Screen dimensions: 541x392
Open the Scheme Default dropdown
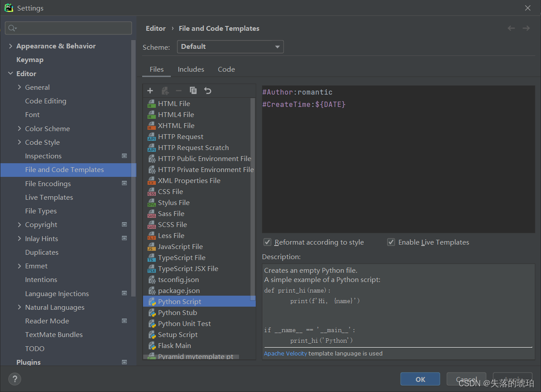click(230, 47)
